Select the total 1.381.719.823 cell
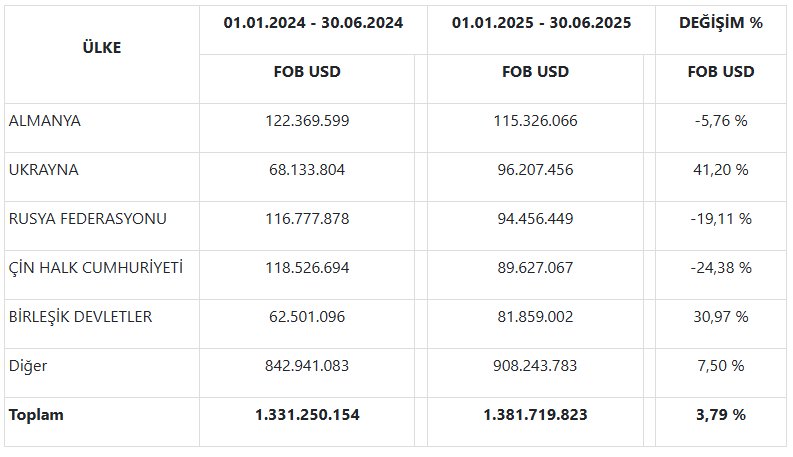The width and height of the screenshot is (793, 457). pyautogui.click(x=535, y=415)
